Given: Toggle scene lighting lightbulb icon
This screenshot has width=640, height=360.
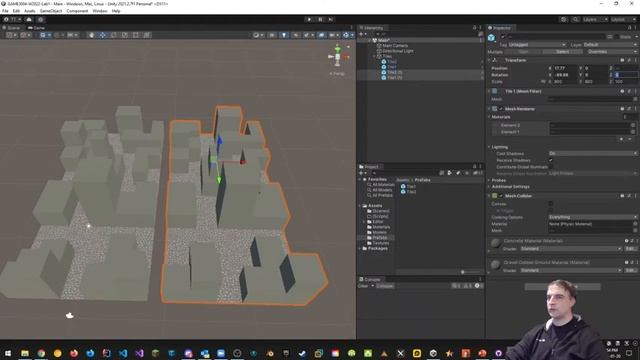Looking at the screenshot, I should tap(284, 35).
